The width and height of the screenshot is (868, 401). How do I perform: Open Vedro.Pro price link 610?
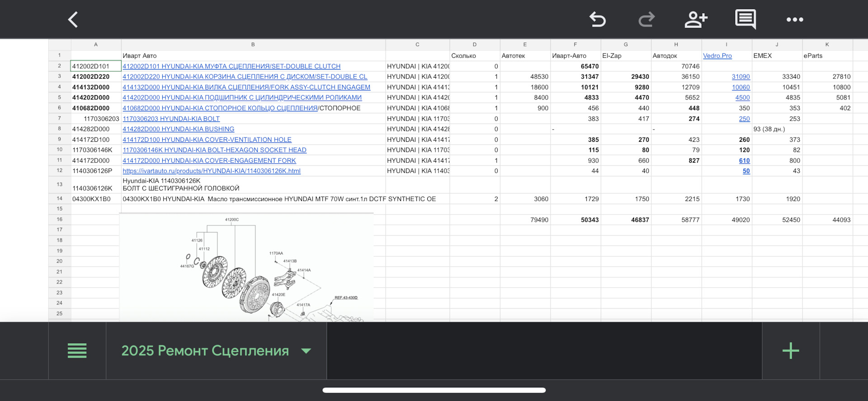pyautogui.click(x=744, y=161)
